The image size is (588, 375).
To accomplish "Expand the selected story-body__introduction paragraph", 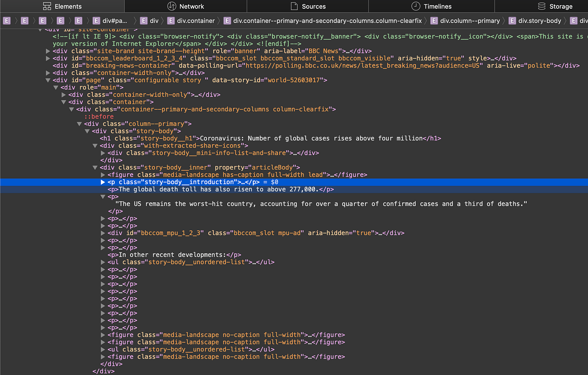I will [103, 182].
